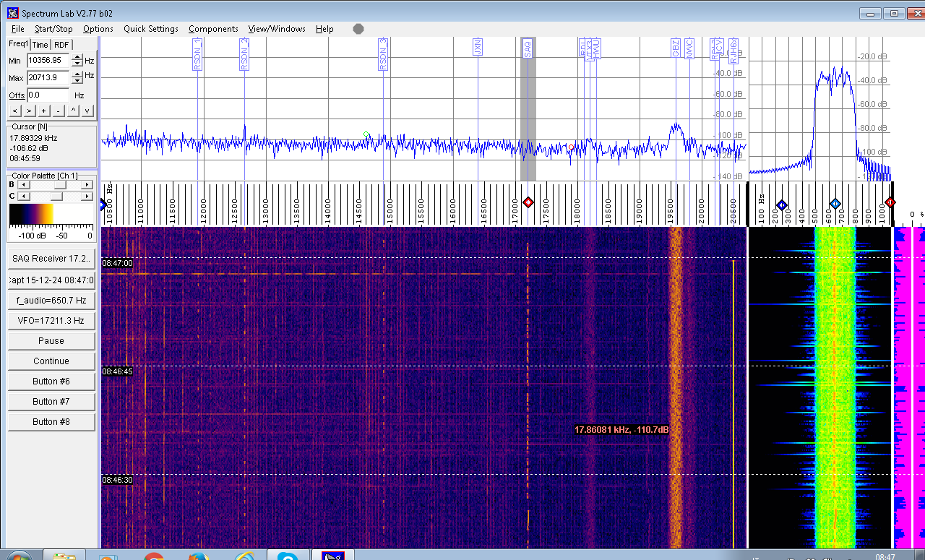Click the C slider's left arrow
The height and width of the screenshot is (560, 925).
pos(22,196)
